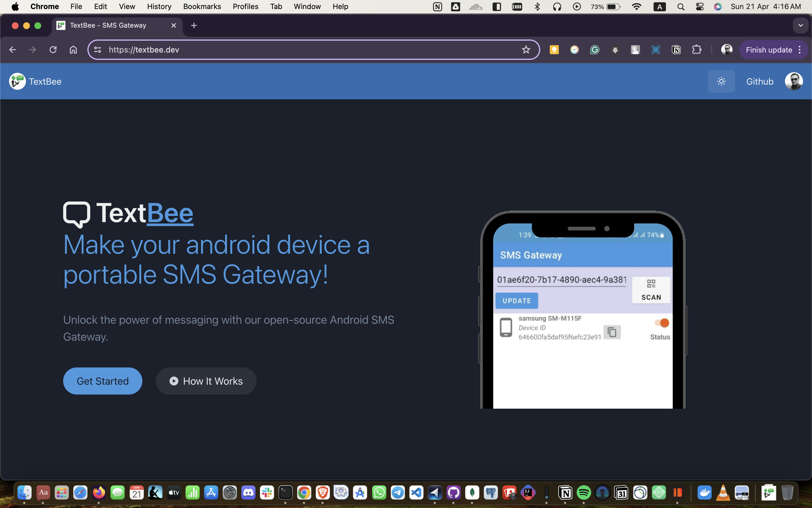The height and width of the screenshot is (508, 812).
Task: Open Wi-Fi status in menu bar
Action: click(x=636, y=6)
